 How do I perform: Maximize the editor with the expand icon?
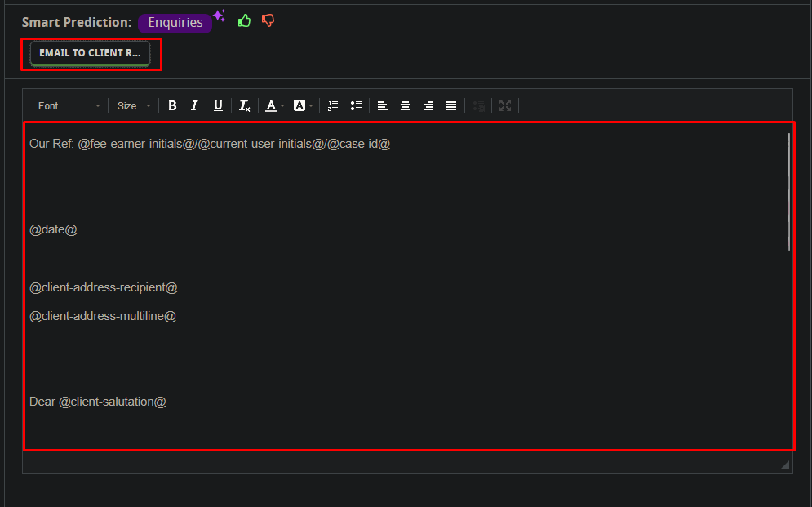505,105
